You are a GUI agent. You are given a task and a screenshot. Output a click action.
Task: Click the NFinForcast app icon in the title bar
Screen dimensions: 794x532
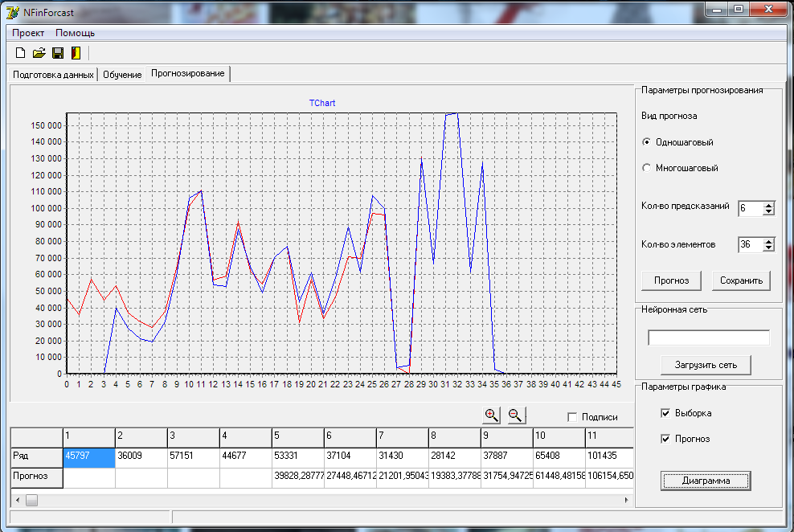(13, 12)
